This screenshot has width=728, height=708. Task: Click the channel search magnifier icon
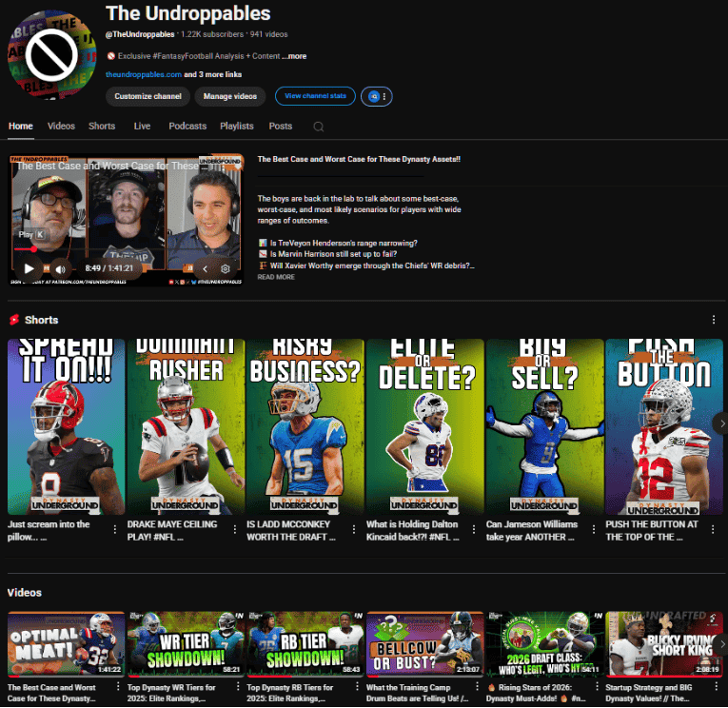318,126
